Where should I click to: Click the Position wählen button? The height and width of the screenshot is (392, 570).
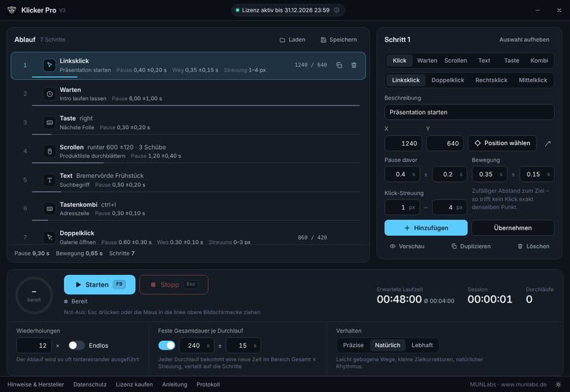[x=502, y=143]
